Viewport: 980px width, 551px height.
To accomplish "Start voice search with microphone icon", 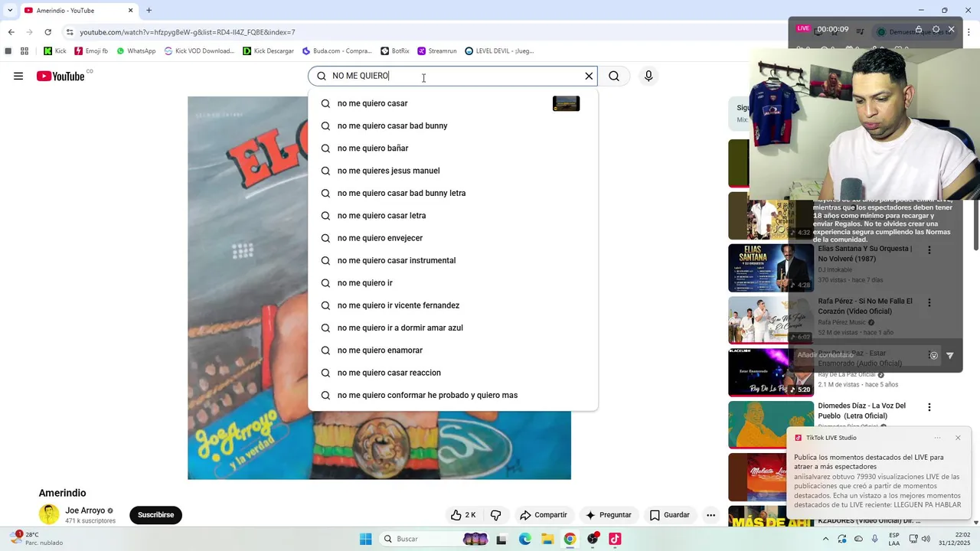I will click(648, 76).
